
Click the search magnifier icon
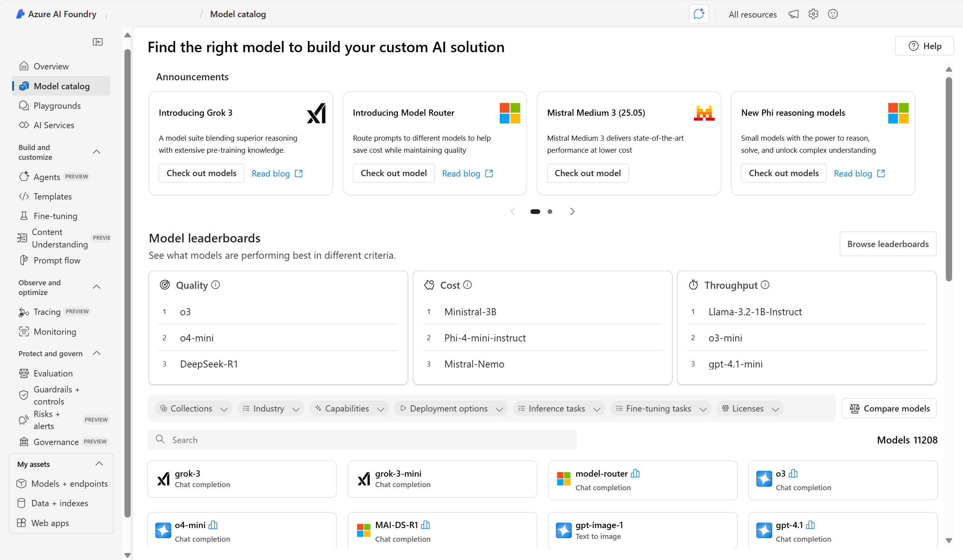click(160, 439)
